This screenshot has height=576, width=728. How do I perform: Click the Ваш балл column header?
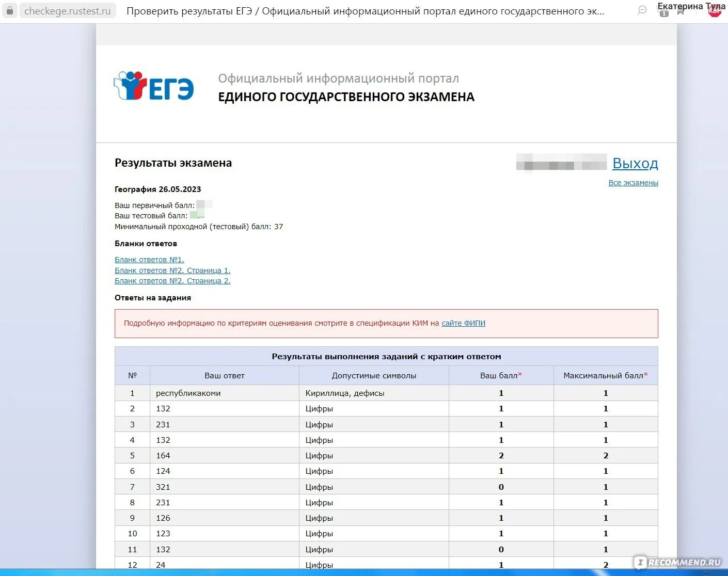pos(501,376)
